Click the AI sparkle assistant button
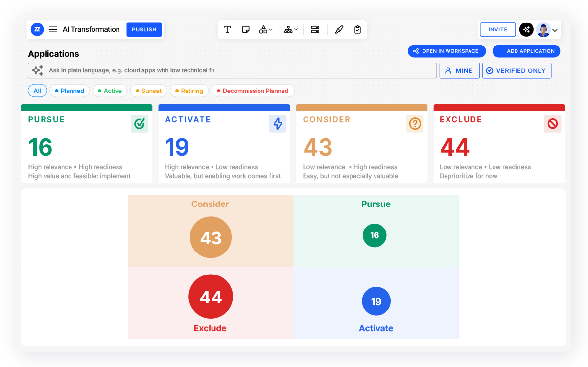Image resolution: width=588 pixels, height=367 pixels. pos(526,29)
